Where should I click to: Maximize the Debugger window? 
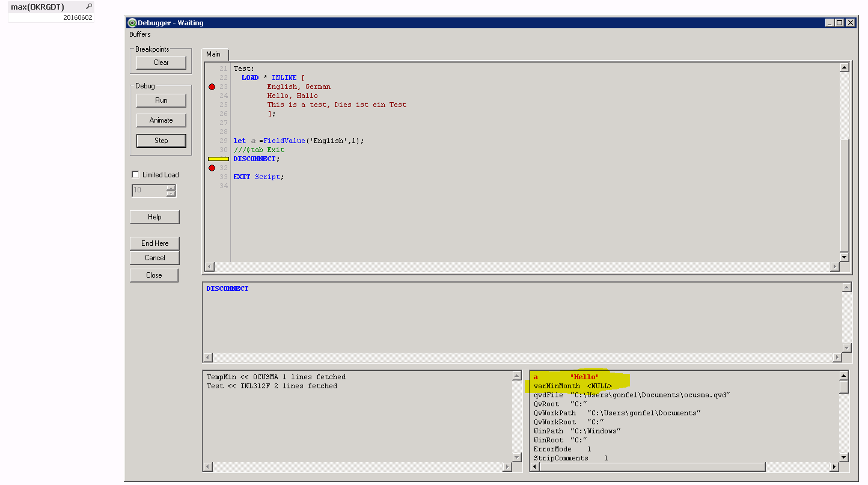pos(840,23)
